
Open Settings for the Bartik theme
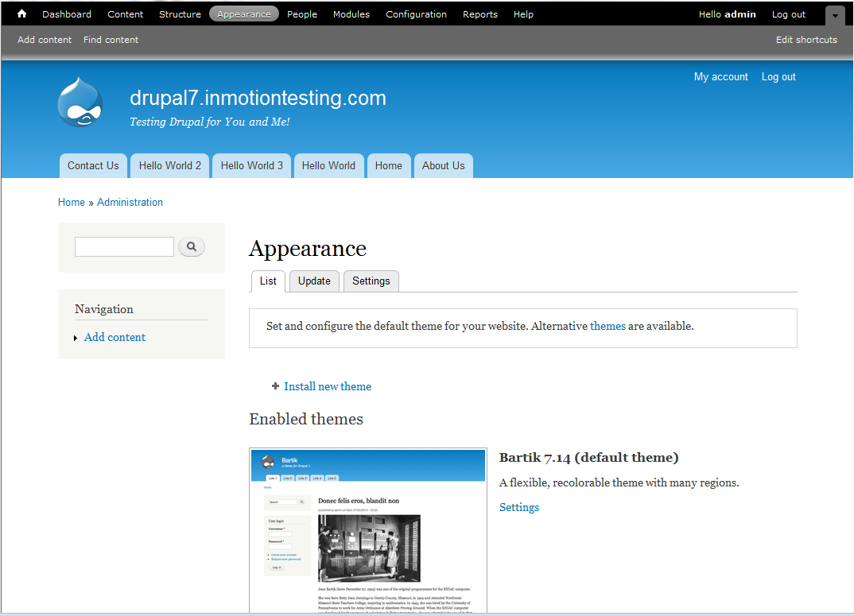click(518, 507)
